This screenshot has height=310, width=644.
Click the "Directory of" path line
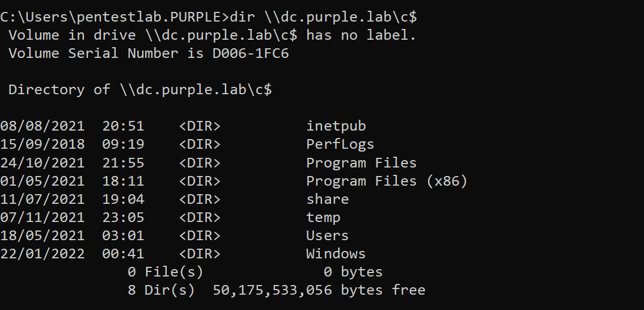coord(140,90)
